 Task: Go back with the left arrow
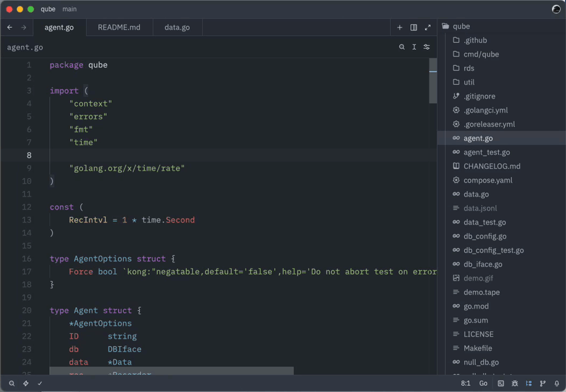click(x=10, y=28)
